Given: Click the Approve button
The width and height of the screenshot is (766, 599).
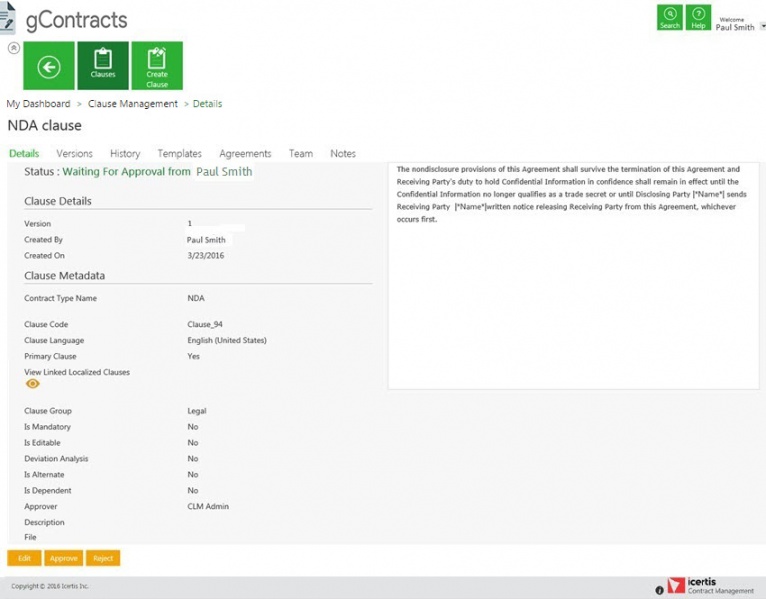Looking at the screenshot, I should 64,558.
